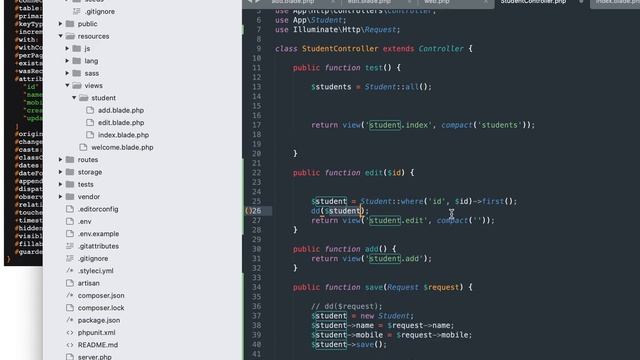This screenshot has width=640, height=360.
Task: Click the storage folder icon
Action: point(70,172)
